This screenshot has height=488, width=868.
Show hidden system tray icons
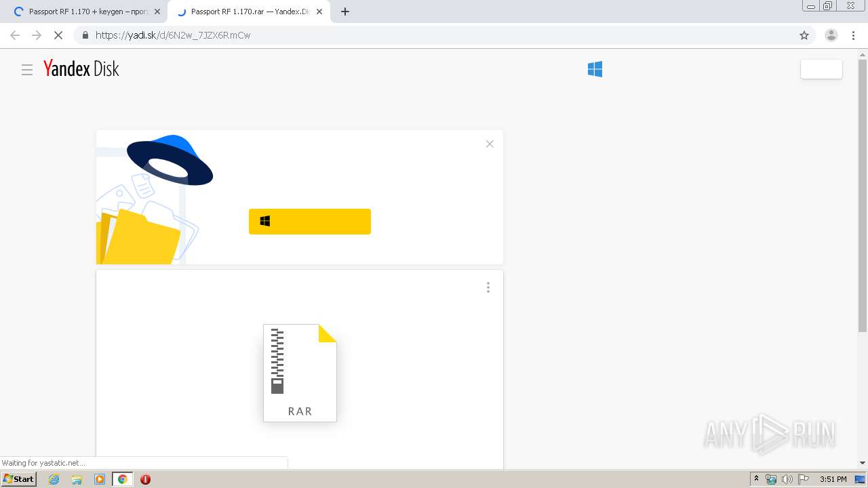(756, 479)
